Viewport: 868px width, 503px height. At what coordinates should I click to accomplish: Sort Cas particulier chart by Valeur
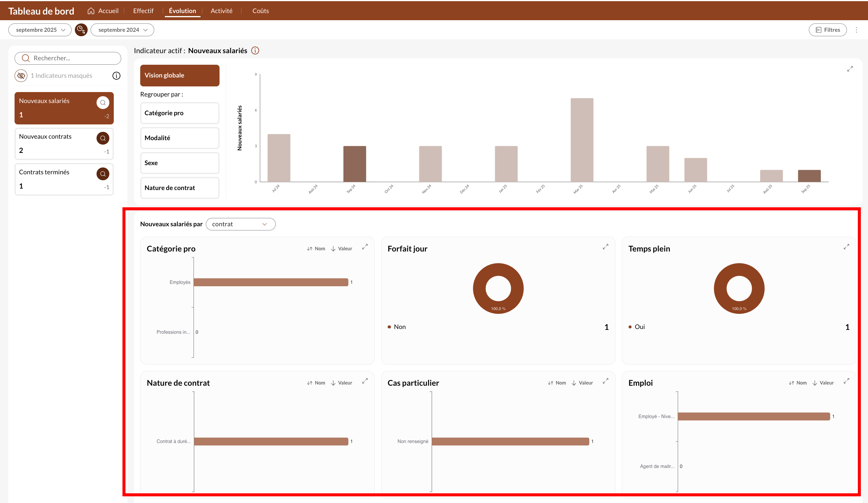pos(582,383)
